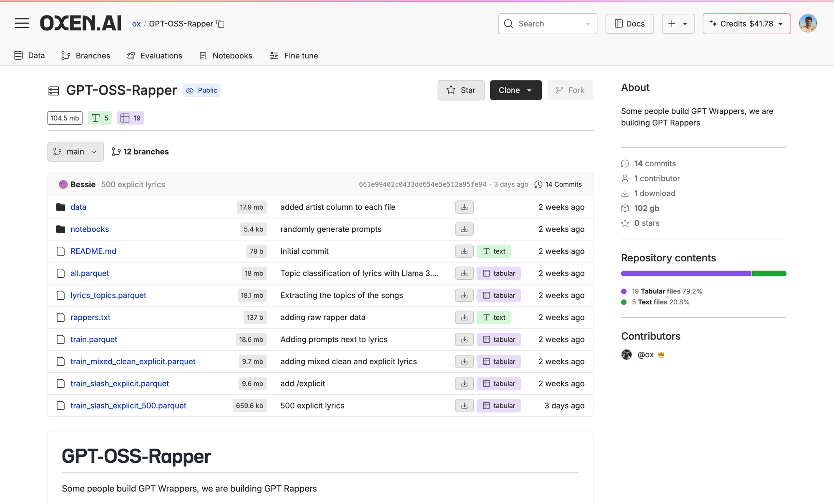Click the text tag on README.md
The width and height of the screenshot is (834, 504).
tap(494, 251)
